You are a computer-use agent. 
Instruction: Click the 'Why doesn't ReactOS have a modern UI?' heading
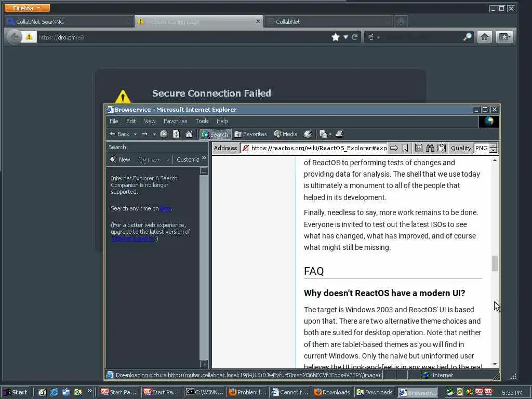click(x=384, y=293)
